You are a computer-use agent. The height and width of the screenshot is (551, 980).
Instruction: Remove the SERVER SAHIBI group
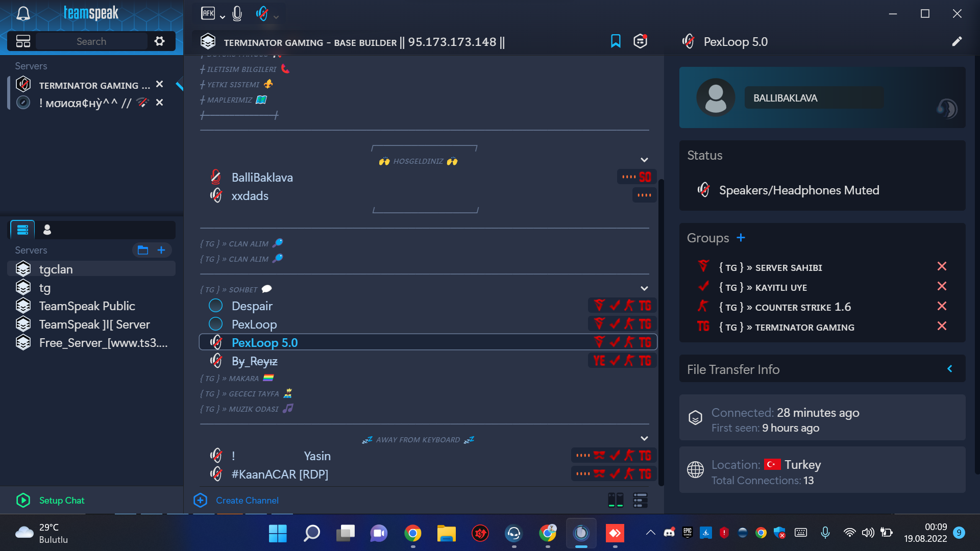(942, 266)
